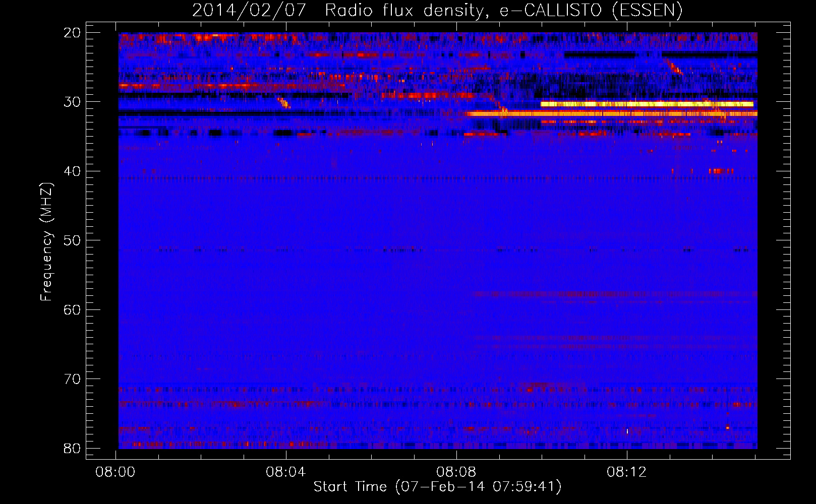The width and height of the screenshot is (816, 504).
Task: Click the 20 MHz frequency tick label
Action: [x=72, y=33]
